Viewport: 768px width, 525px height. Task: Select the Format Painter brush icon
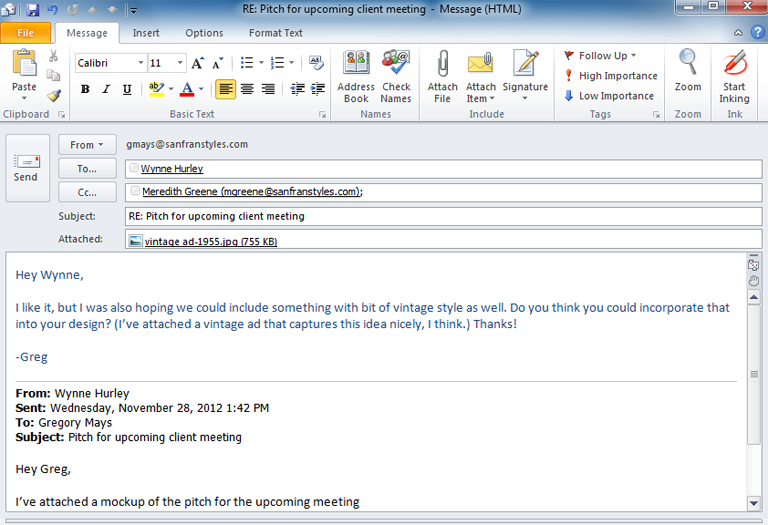pos(54,95)
